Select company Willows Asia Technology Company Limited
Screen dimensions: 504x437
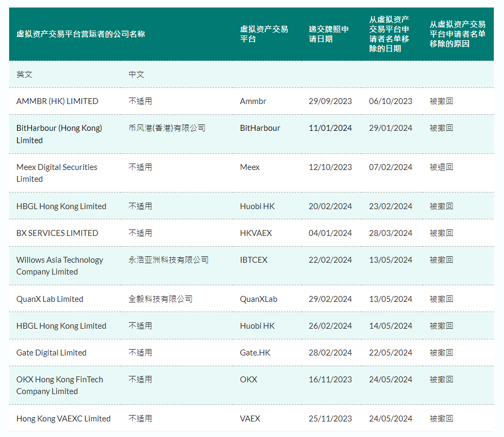(60, 266)
